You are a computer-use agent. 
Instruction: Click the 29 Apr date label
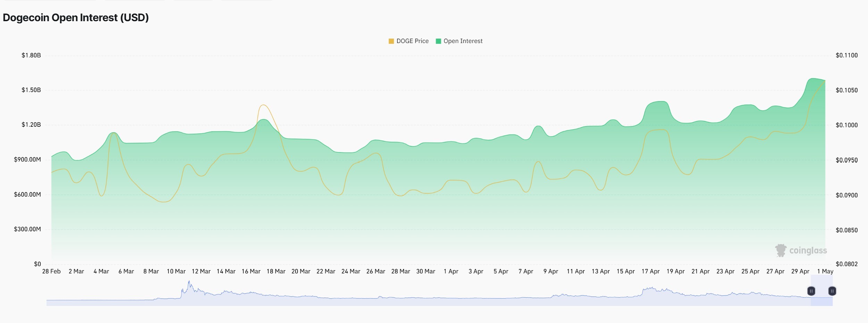point(800,271)
